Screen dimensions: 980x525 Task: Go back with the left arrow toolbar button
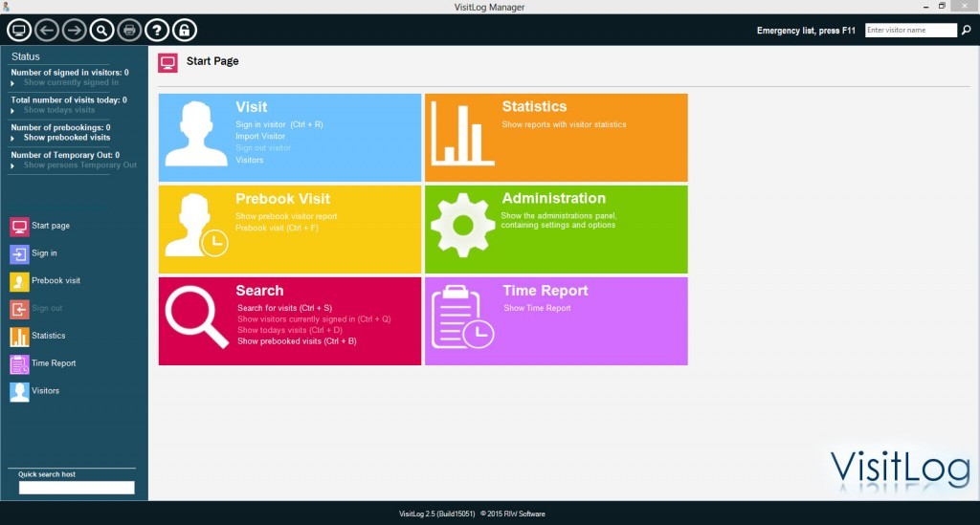[47, 30]
